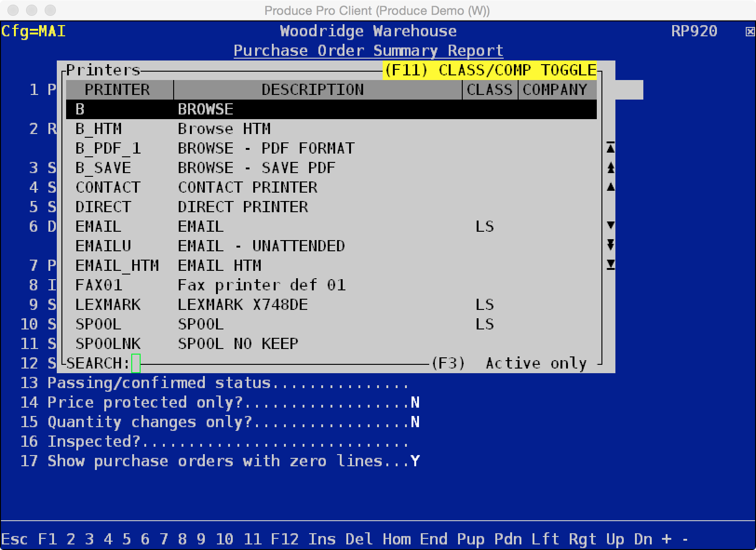Screen dimensions: 756x550
Task: Click Hom in the bottom key bar
Action: [396, 539]
